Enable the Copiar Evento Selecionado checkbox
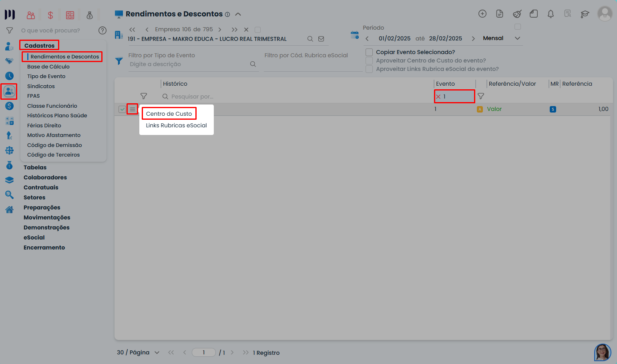This screenshot has height=364, width=617. (369, 52)
